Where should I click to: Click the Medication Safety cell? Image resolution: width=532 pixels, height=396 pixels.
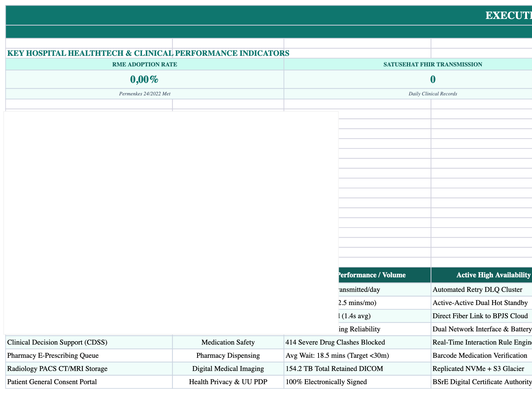[x=228, y=342]
